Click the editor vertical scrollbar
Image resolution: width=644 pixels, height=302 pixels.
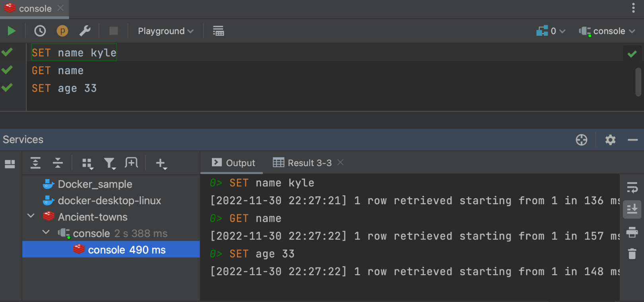click(x=638, y=82)
